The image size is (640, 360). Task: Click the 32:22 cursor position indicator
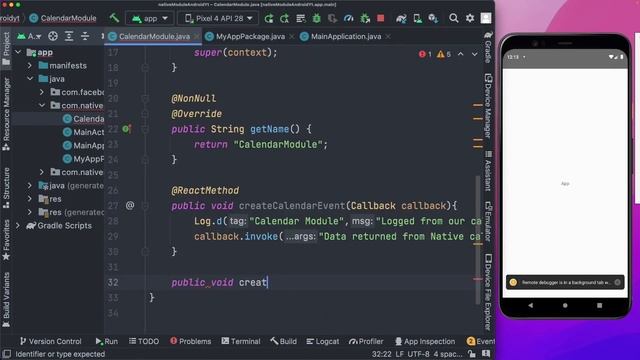(x=381, y=354)
